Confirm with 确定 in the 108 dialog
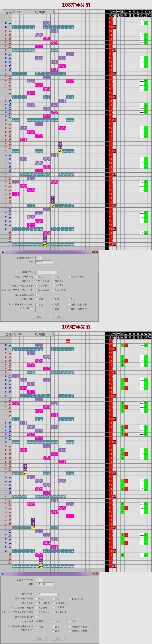Image resolution: width=152 pixels, height=644 pixels. pyautogui.click(x=39, y=317)
